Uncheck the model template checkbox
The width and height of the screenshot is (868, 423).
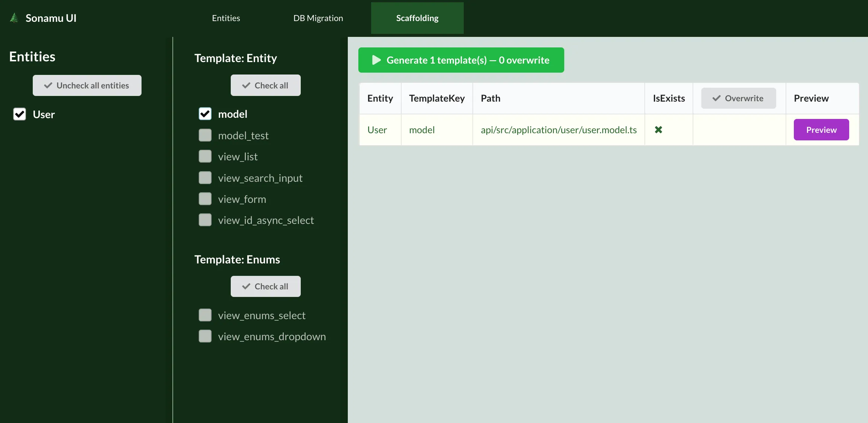click(205, 114)
